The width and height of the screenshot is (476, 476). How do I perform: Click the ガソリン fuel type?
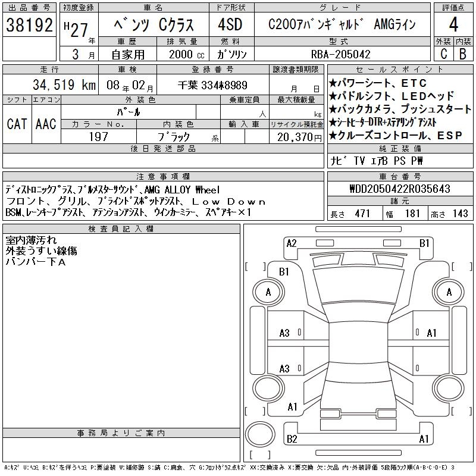(231, 54)
